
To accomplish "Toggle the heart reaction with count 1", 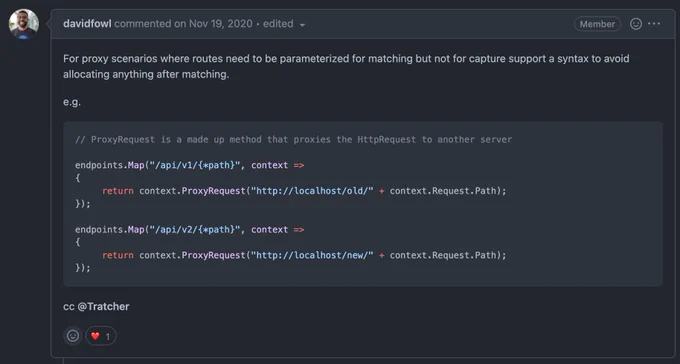I will 101,336.
